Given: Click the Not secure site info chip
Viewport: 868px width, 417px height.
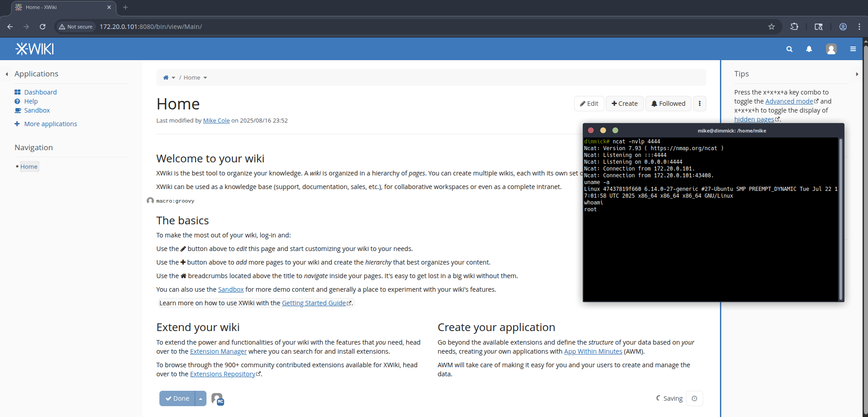Looking at the screenshot, I should [76, 27].
